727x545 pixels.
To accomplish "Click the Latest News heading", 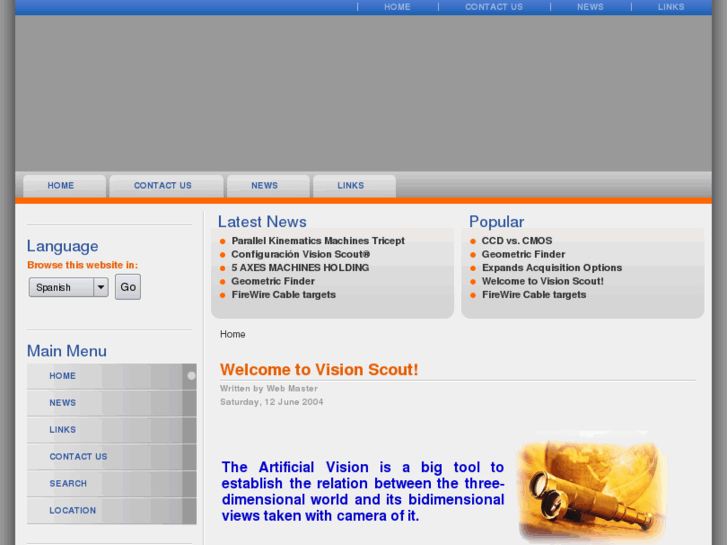I will tap(262, 222).
